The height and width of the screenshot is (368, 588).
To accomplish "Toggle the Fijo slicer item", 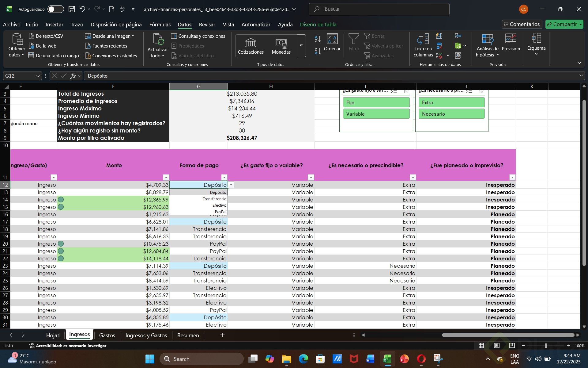I will pos(376,102).
